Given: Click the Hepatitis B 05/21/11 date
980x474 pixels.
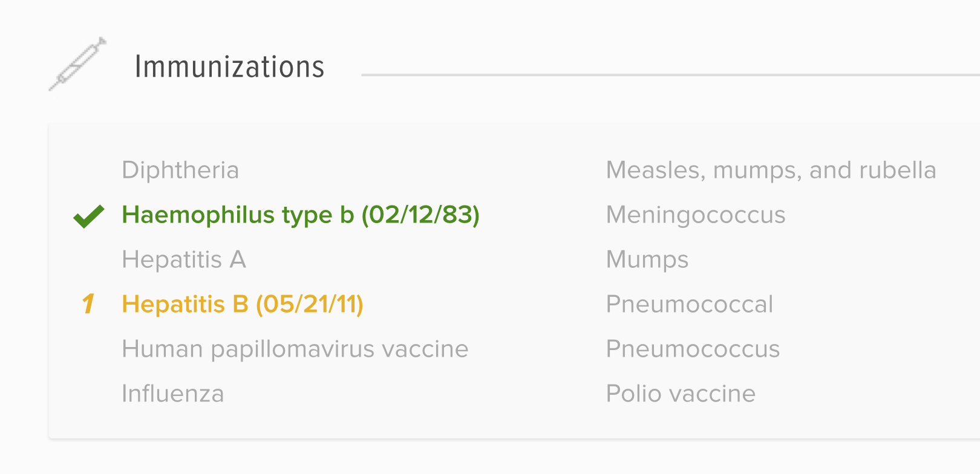Looking at the screenshot, I should (310, 304).
